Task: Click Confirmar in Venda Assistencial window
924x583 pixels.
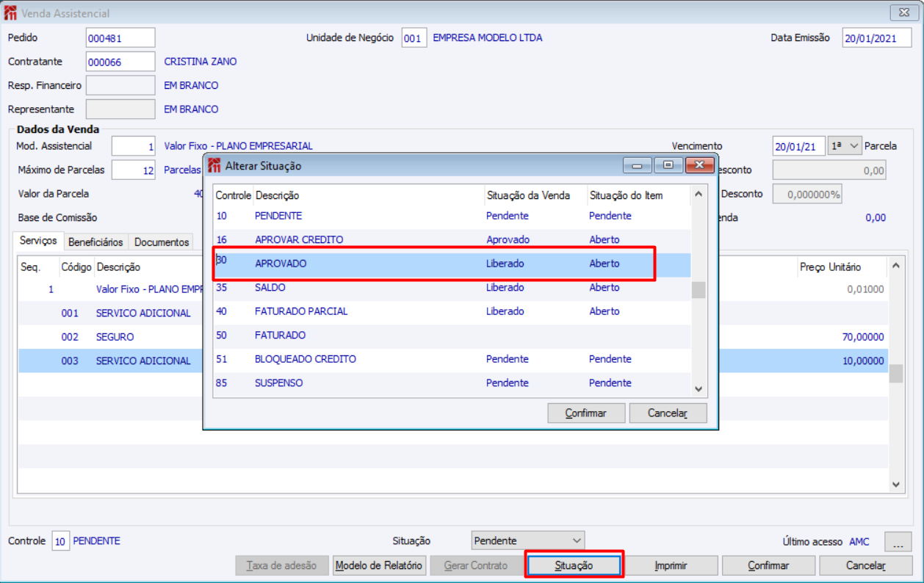Action: point(768,565)
